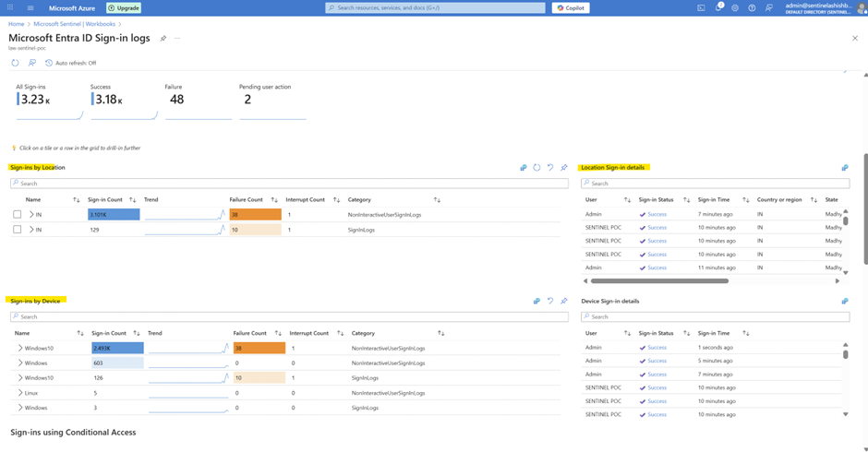868x452 pixels.
Task: Pin the workbook next to title
Action: tap(163, 39)
